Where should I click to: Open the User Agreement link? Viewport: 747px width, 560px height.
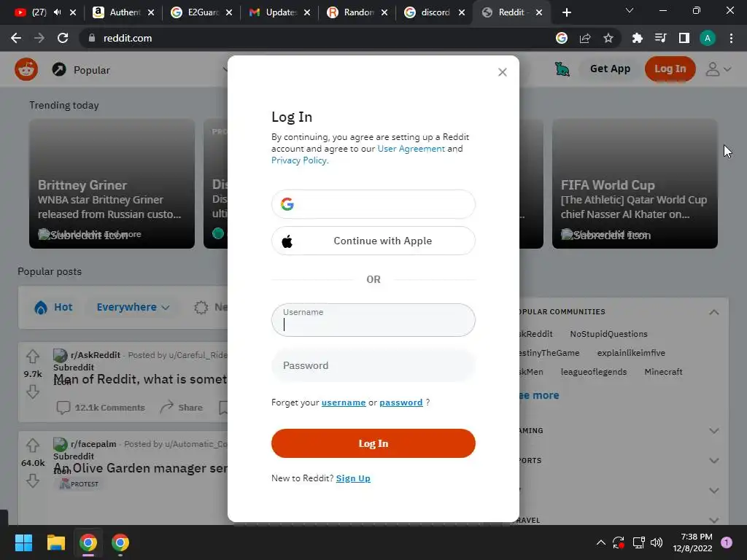point(411,149)
